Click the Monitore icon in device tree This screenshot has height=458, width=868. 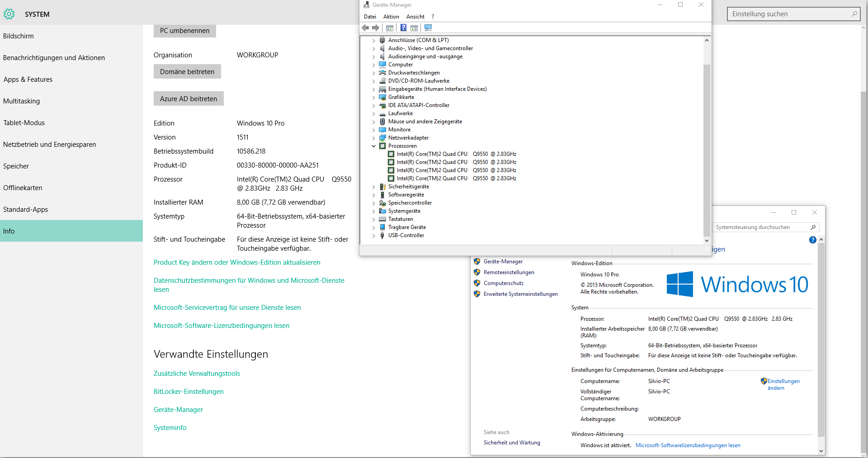pos(382,130)
